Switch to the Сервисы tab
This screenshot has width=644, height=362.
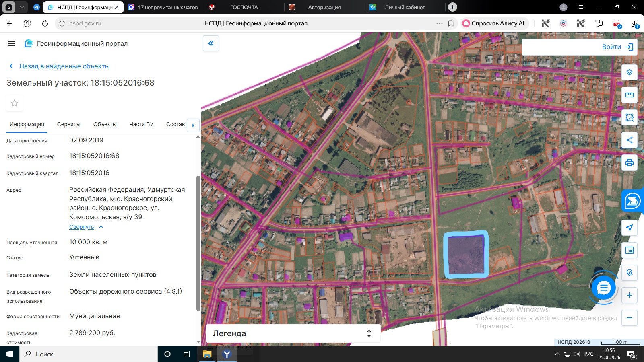[x=69, y=124]
